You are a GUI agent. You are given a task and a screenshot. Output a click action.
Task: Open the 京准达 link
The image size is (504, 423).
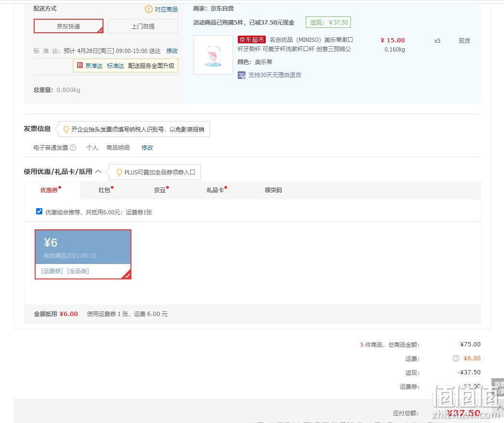pos(94,66)
